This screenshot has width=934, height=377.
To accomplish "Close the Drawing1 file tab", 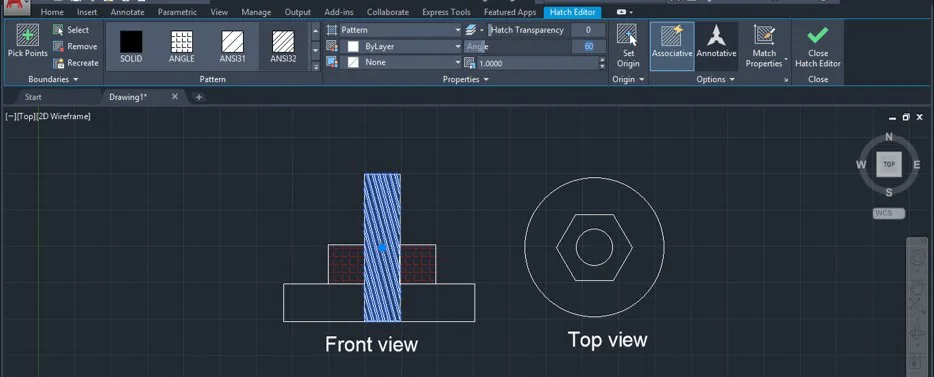I will pos(175,96).
